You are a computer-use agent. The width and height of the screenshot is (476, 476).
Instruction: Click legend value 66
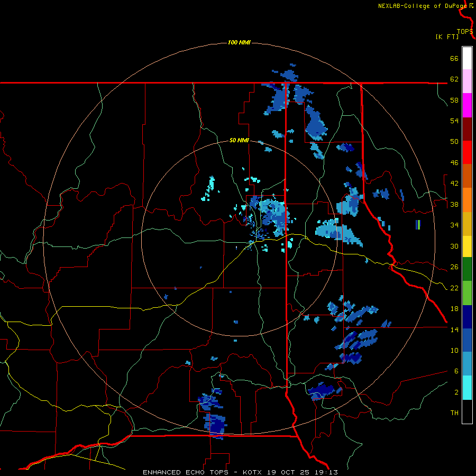(454, 58)
